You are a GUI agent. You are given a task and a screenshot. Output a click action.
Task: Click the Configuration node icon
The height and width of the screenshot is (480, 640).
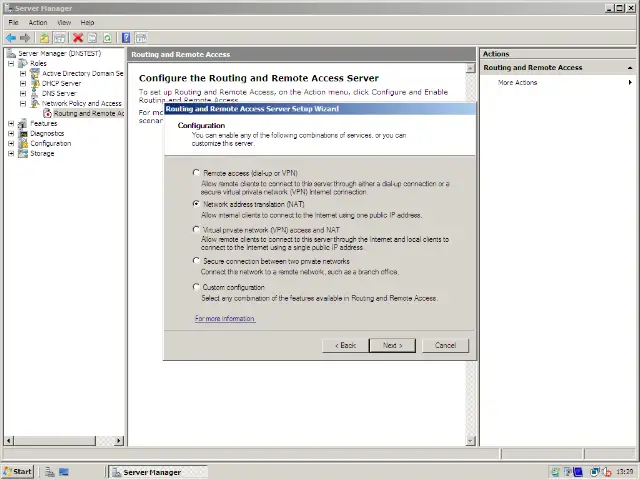click(24, 143)
